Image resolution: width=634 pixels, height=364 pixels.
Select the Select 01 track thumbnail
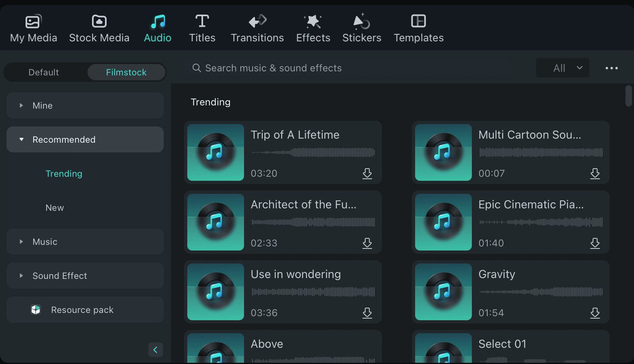click(x=443, y=348)
